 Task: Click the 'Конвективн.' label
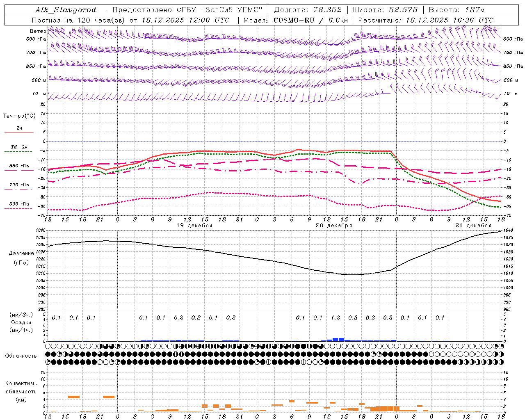[x=21, y=383]
